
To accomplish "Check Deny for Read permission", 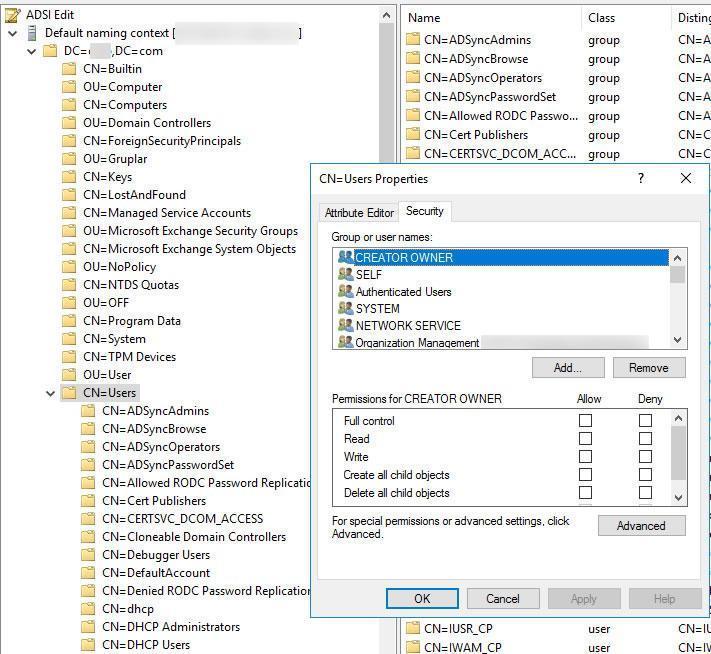I will [645, 439].
